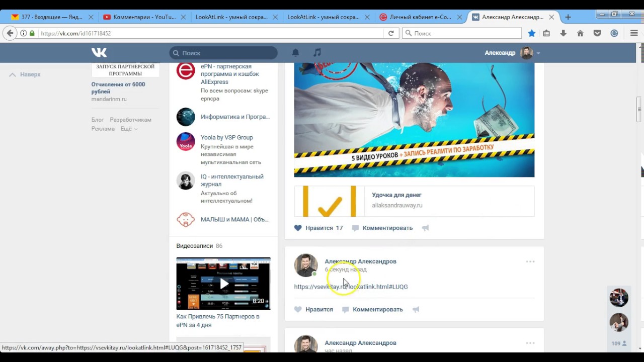Open the Блог footer link

[x=98, y=120]
